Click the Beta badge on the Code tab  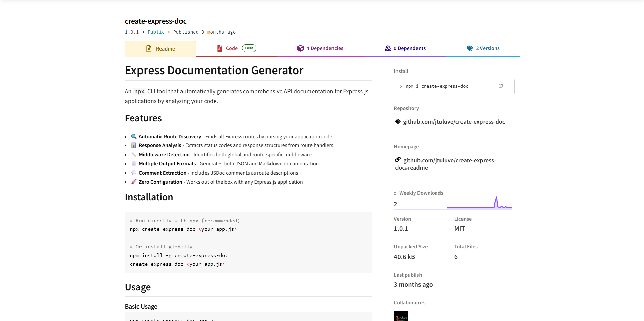tap(249, 48)
